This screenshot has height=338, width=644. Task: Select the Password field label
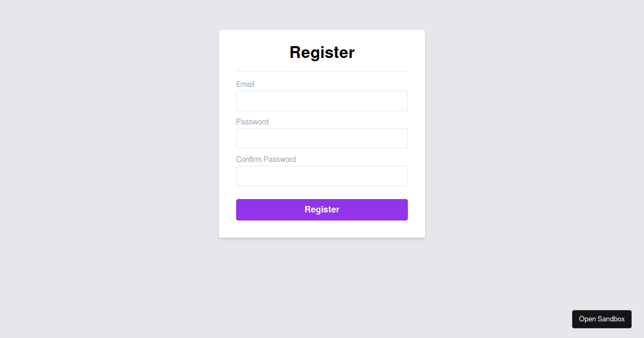[252, 122]
